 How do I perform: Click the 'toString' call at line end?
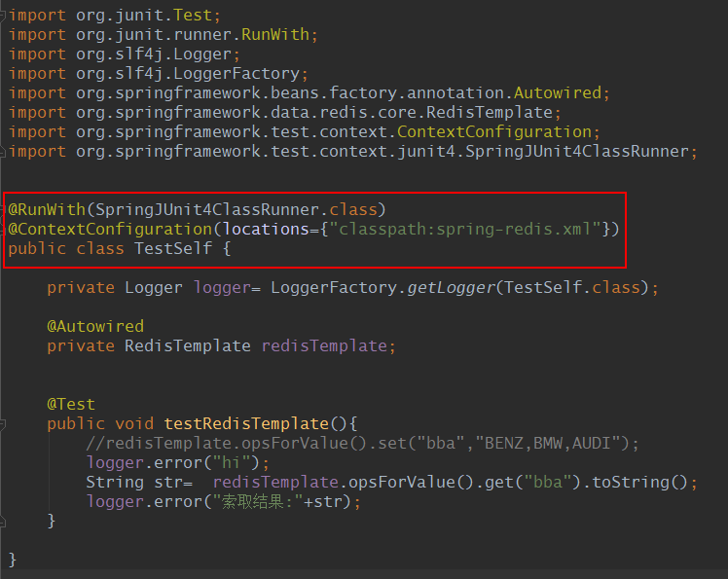(x=631, y=482)
